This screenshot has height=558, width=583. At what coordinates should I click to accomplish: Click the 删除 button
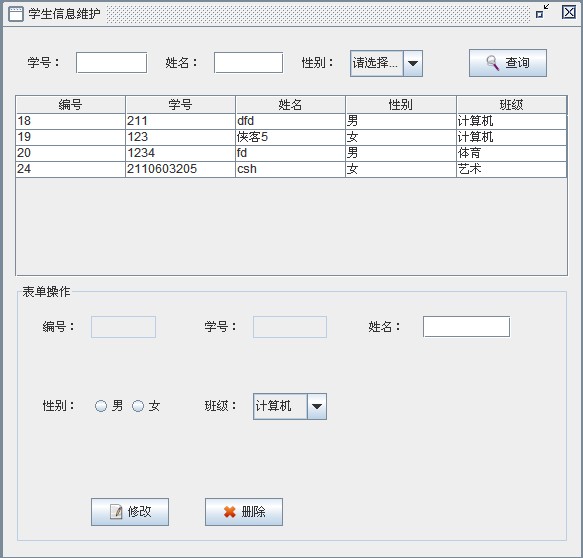(x=244, y=512)
